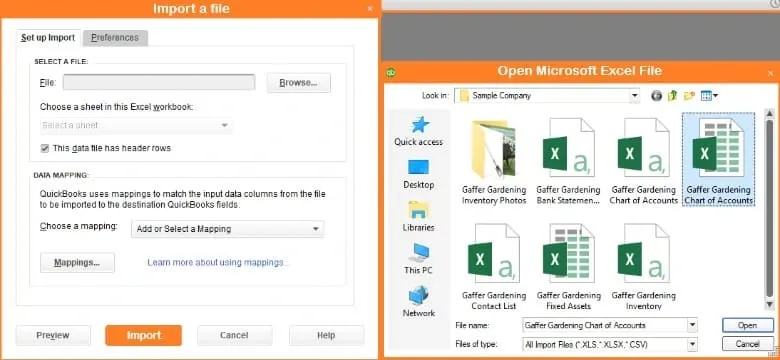Open the Gaffer Gardening Inventory Photos folder
The width and height of the screenshot is (780, 360).
[x=493, y=162]
